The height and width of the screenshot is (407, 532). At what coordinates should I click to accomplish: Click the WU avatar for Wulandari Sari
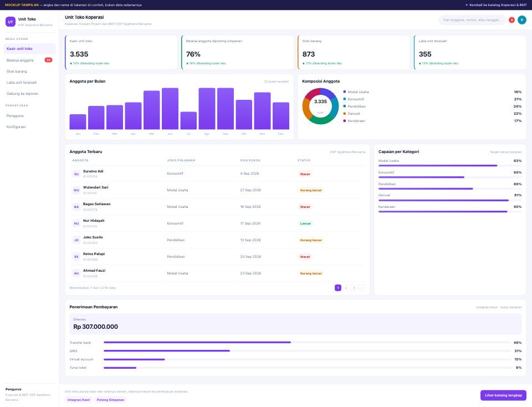[x=76, y=190]
